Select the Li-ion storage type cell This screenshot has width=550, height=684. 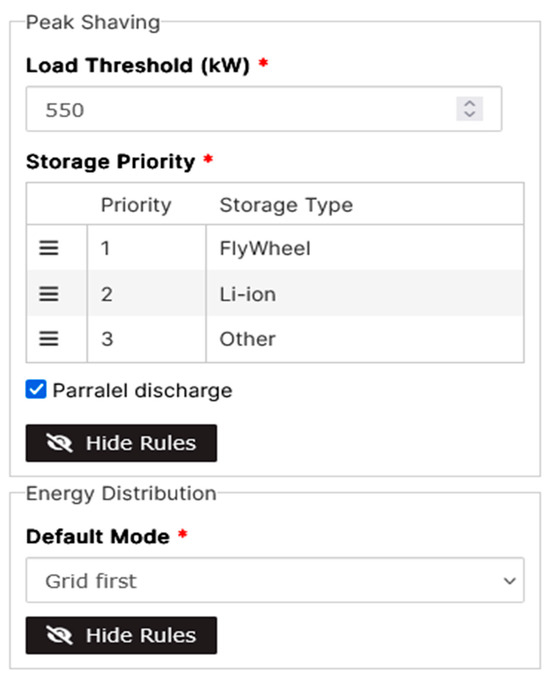[365, 294]
